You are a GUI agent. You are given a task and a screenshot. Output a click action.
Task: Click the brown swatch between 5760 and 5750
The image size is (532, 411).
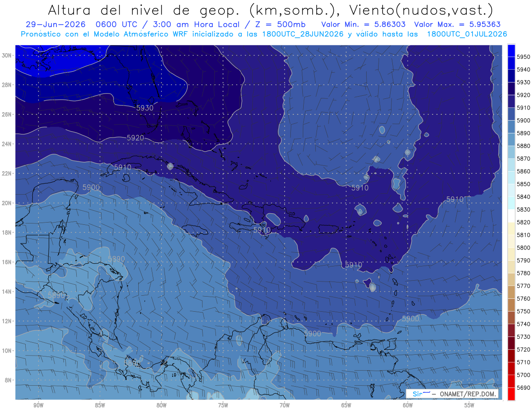(511, 305)
